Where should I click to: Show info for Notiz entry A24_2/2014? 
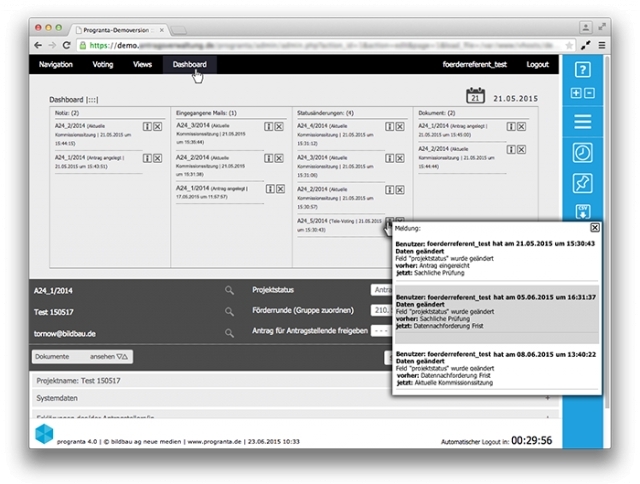(x=147, y=127)
